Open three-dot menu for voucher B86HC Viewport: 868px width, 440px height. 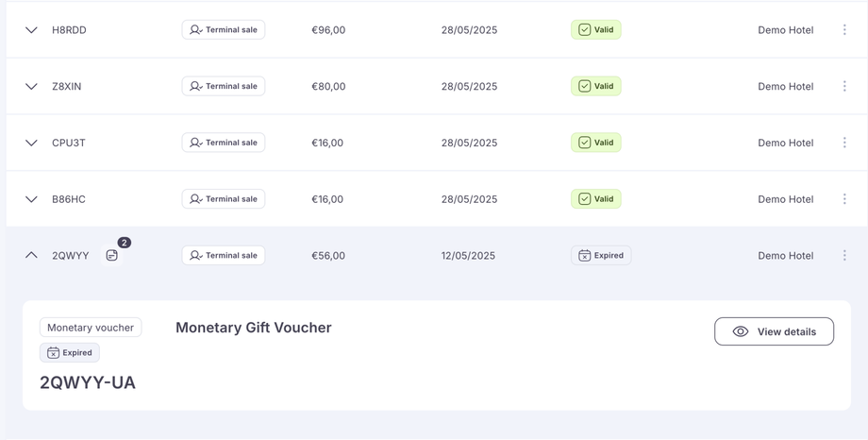pos(844,199)
